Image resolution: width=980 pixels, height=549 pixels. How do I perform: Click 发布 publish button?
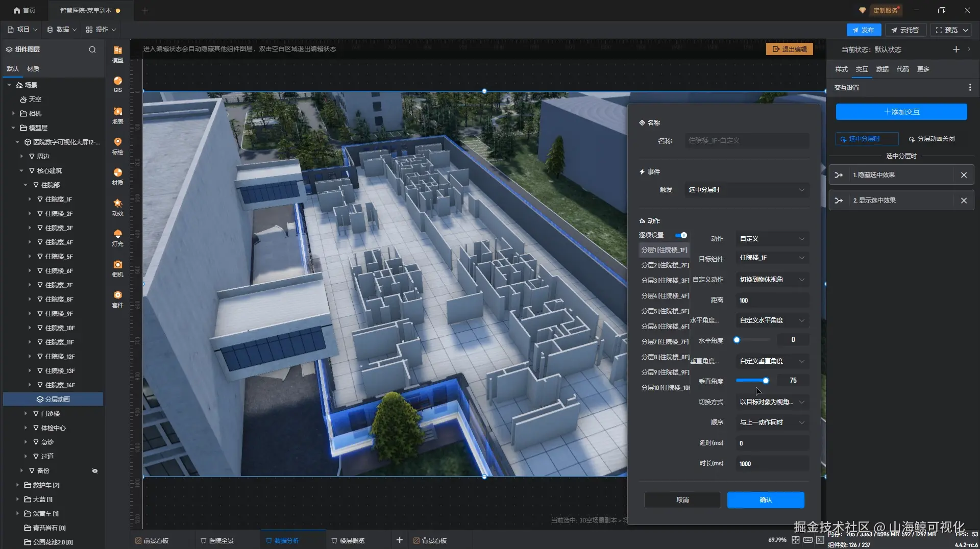864,30
